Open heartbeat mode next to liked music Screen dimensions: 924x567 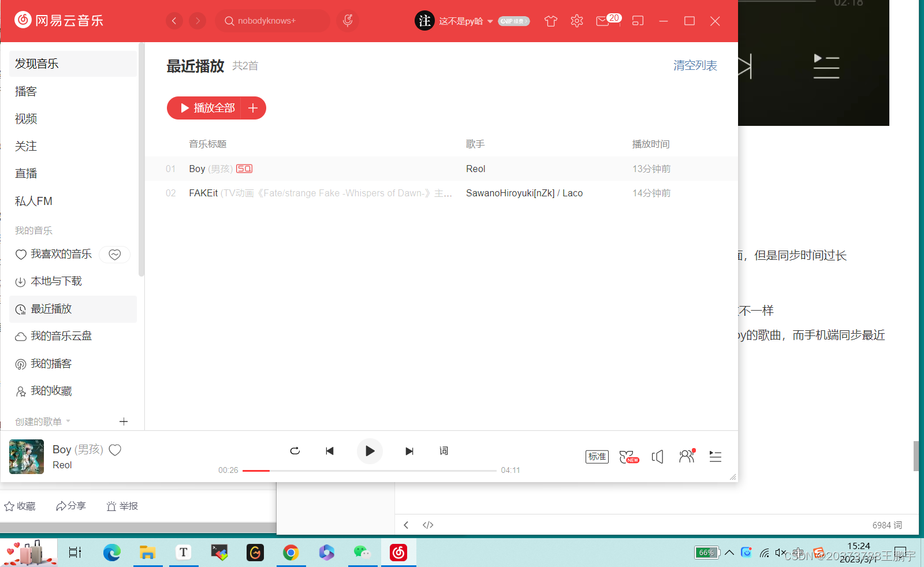(x=115, y=254)
